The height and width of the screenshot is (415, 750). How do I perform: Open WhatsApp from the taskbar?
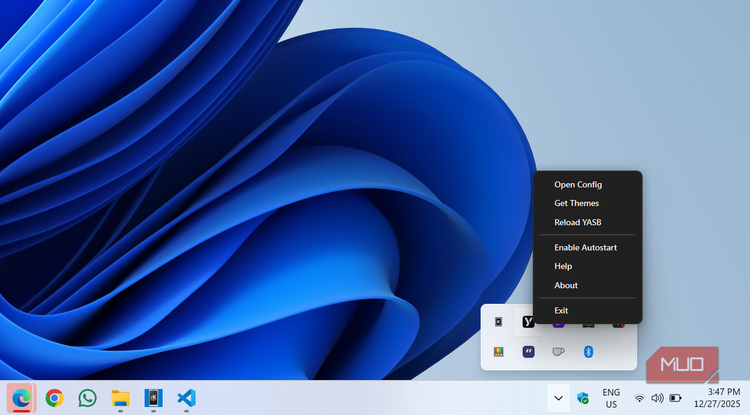click(88, 398)
